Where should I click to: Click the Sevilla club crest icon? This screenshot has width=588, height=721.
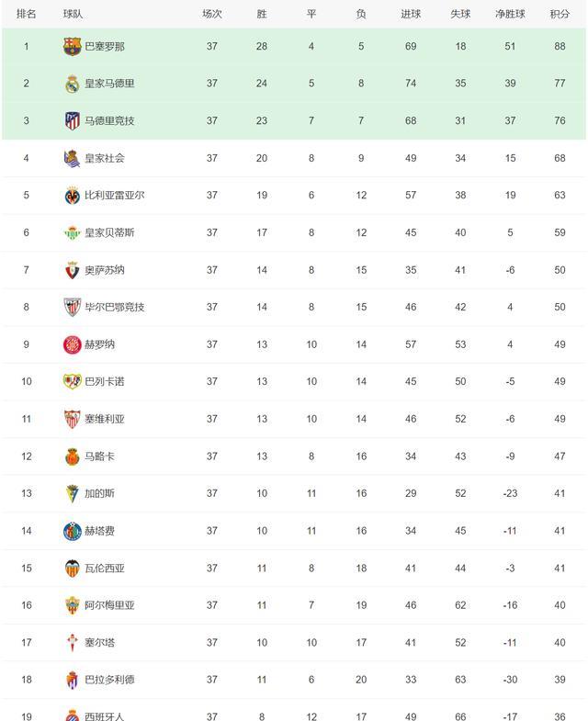(73, 419)
